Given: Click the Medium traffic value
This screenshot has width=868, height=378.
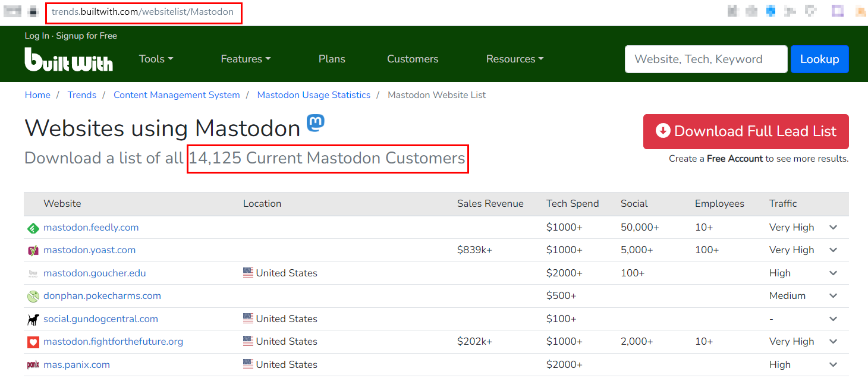Looking at the screenshot, I should tap(787, 296).
